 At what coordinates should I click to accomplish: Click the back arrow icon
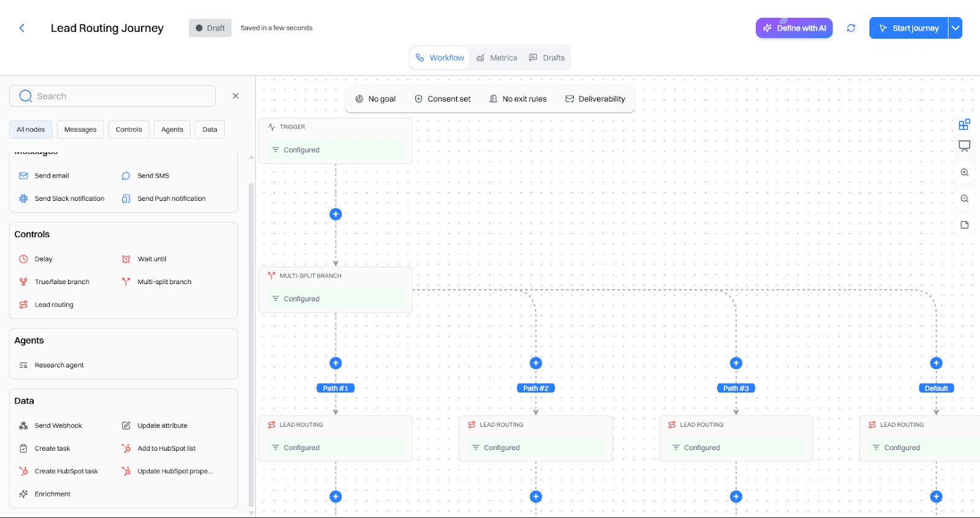(22, 28)
